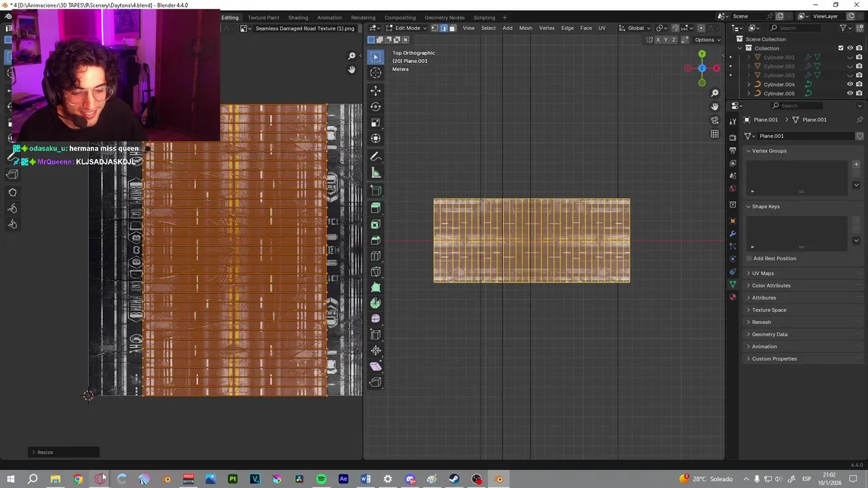Activate the Smooth vertices tool
The height and width of the screenshot is (488, 868).
pos(376,319)
